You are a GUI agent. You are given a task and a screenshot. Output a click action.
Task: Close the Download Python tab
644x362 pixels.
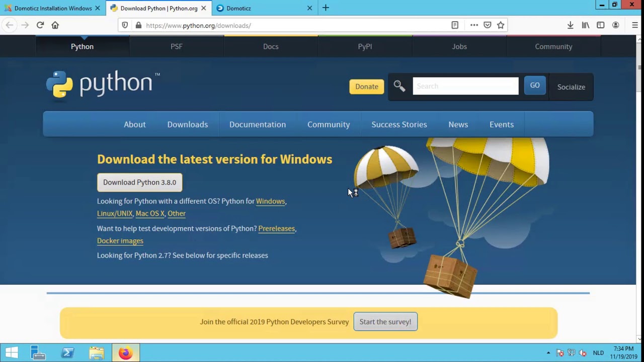tap(203, 8)
